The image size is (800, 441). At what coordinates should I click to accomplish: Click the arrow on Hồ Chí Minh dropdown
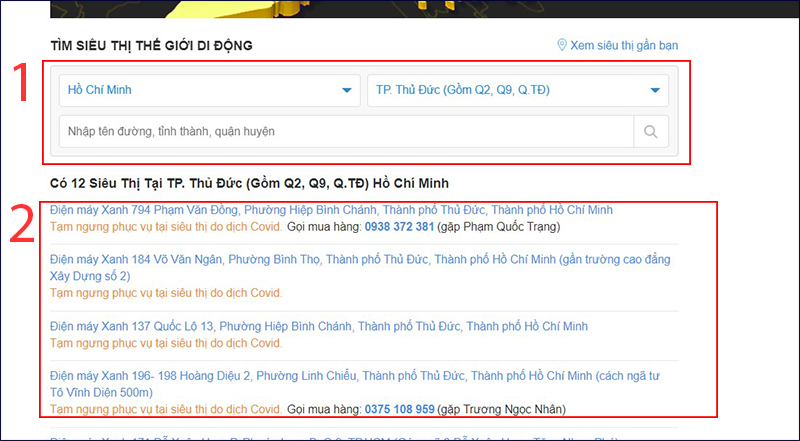click(346, 91)
